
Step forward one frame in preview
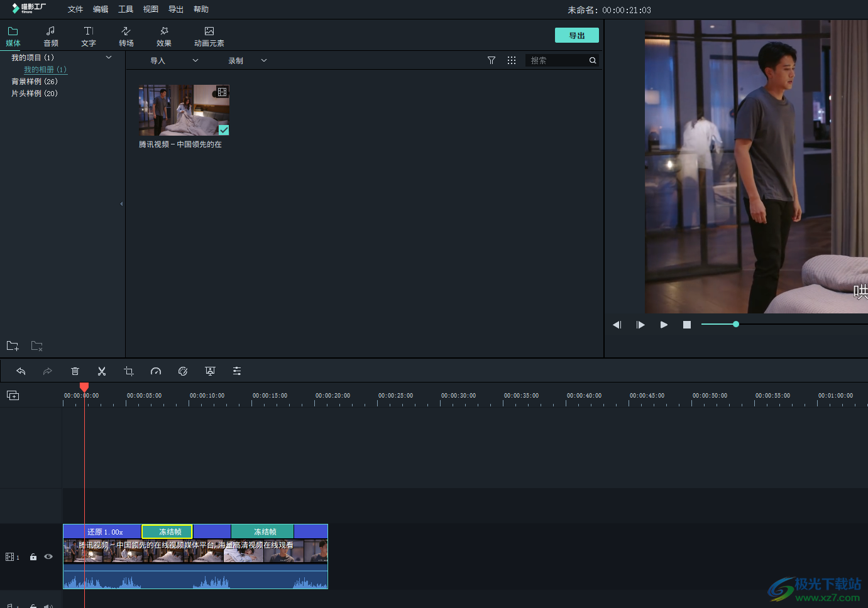click(640, 325)
